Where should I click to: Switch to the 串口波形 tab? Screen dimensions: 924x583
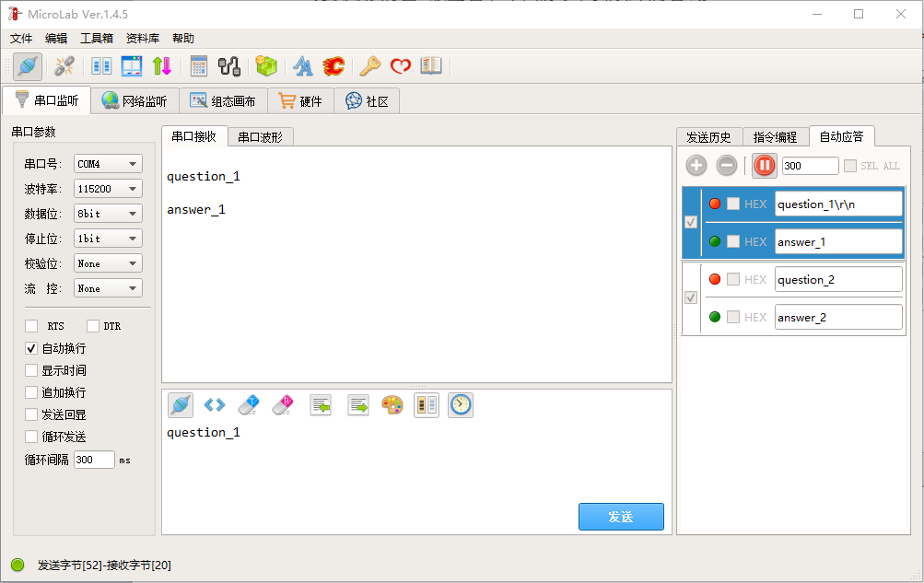pyautogui.click(x=261, y=137)
